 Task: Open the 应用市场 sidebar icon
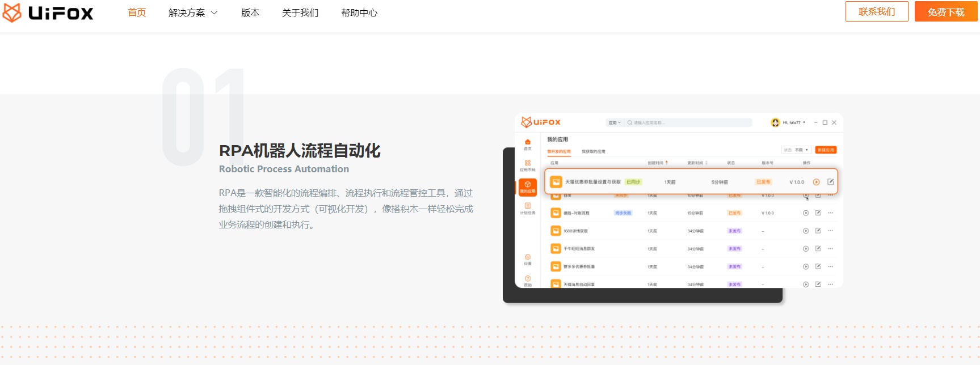click(528, 165)
